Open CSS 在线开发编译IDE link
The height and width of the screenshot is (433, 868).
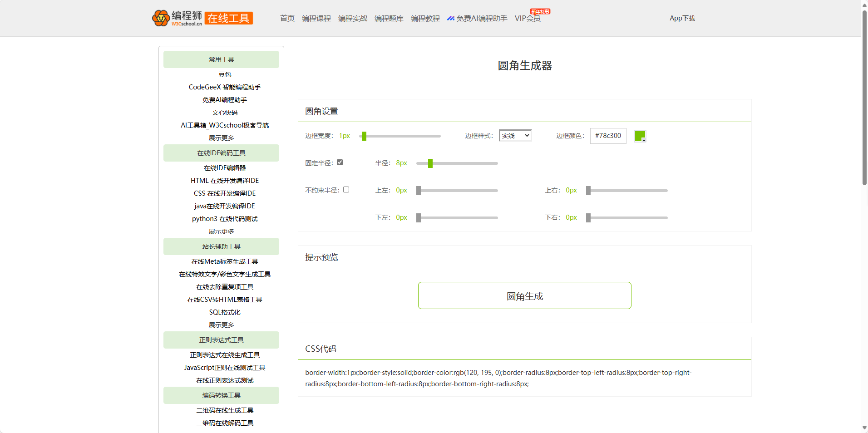pyautogui.click(x=225, y=193)
